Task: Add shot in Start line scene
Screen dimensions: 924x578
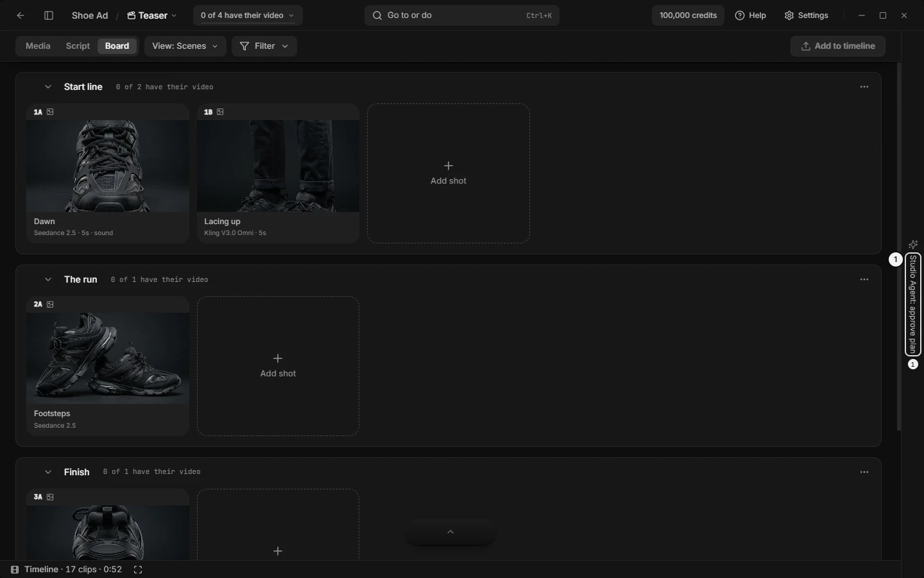Action: point(449,173)
